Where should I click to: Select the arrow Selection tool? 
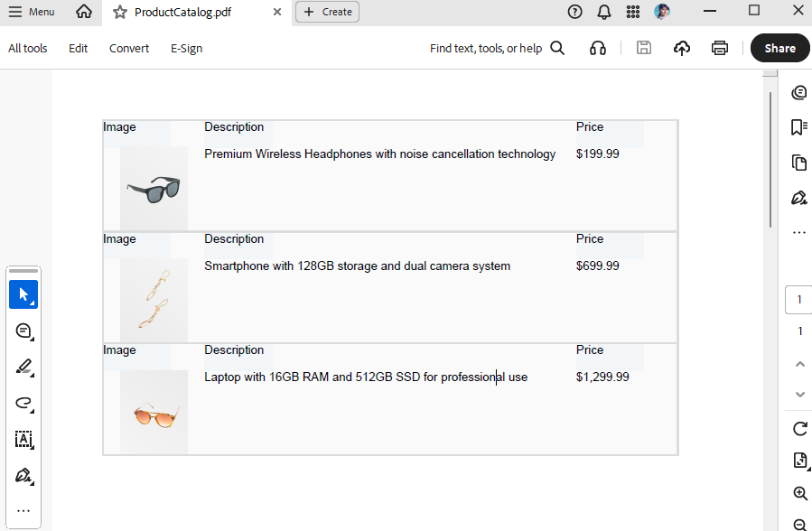pyautogui.click(x=23, y=295)
